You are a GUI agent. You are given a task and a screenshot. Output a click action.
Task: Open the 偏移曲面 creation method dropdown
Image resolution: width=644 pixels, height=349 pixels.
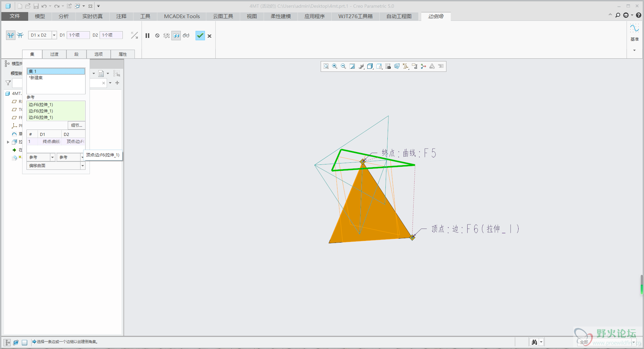[x=83, y=166]
